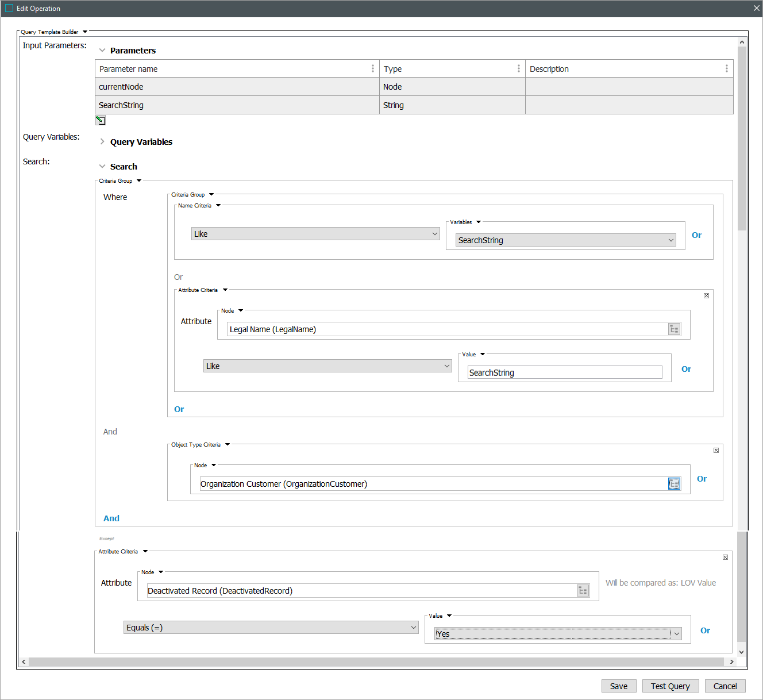Collapse the Search section
Image resolution: width=763 pixels, height=700 pixels.
click(102, 167)
